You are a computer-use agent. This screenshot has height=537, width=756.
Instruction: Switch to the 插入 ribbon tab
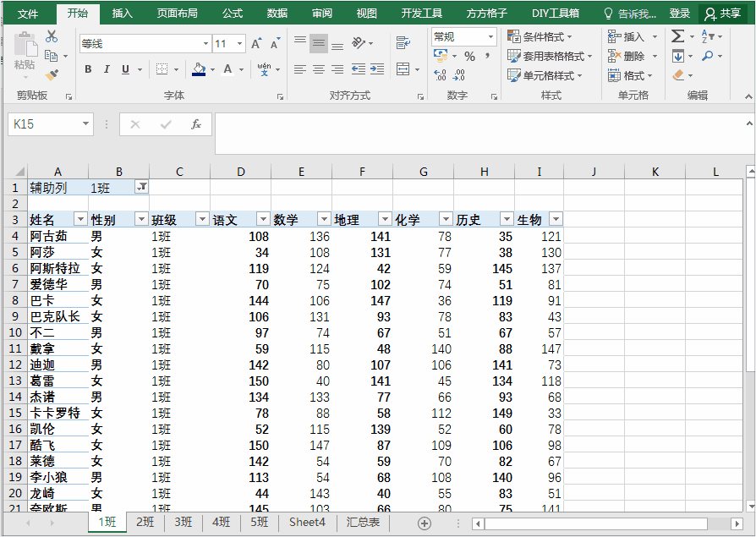(122, 14)
